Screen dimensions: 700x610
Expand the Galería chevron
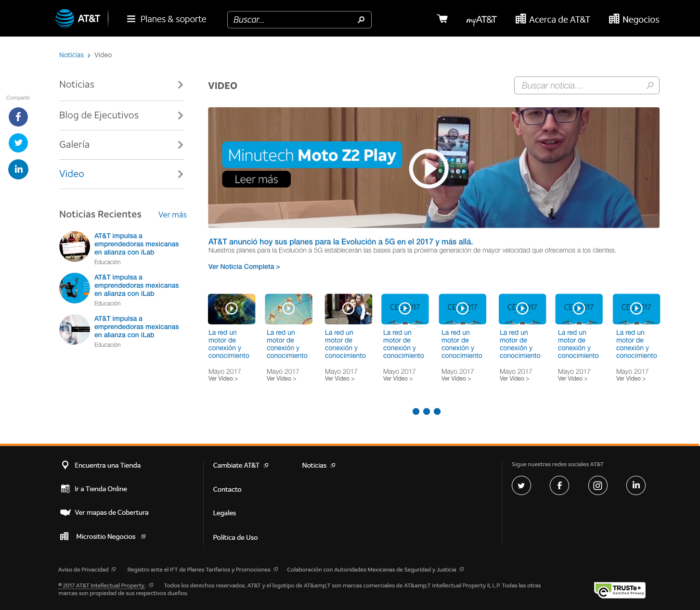[181, 145]
